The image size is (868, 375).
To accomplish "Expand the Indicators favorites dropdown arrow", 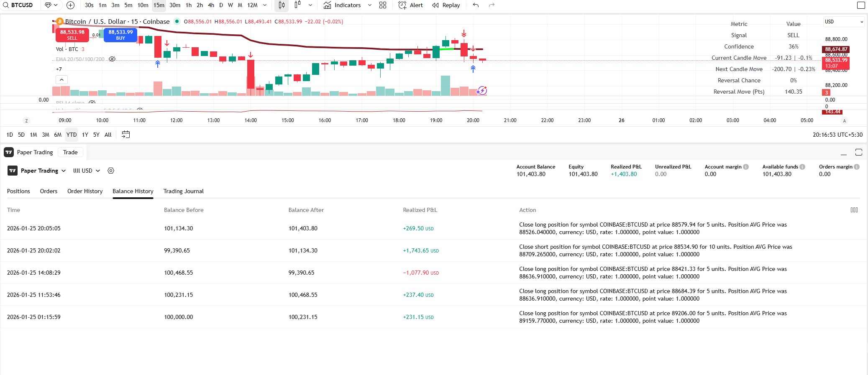I will click(x=369, y=5).
